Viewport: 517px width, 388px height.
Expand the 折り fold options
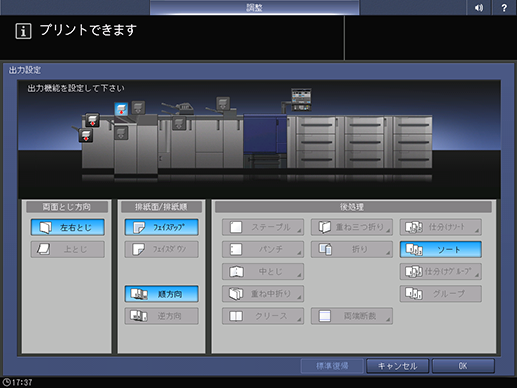[352, 249]
